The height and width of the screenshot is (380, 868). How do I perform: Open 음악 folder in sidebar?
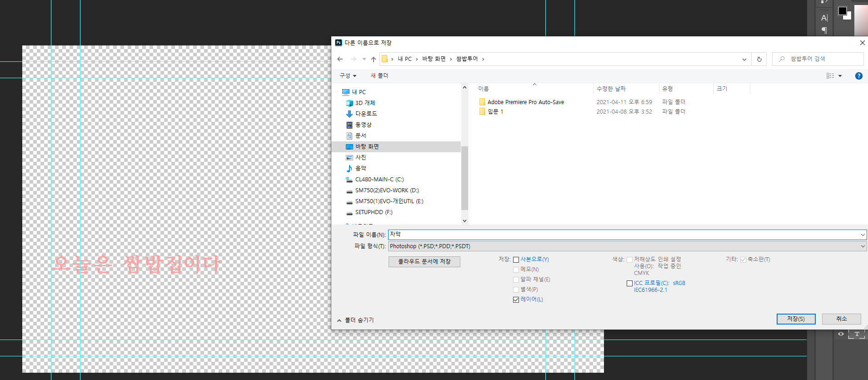[x=360, y=168]
